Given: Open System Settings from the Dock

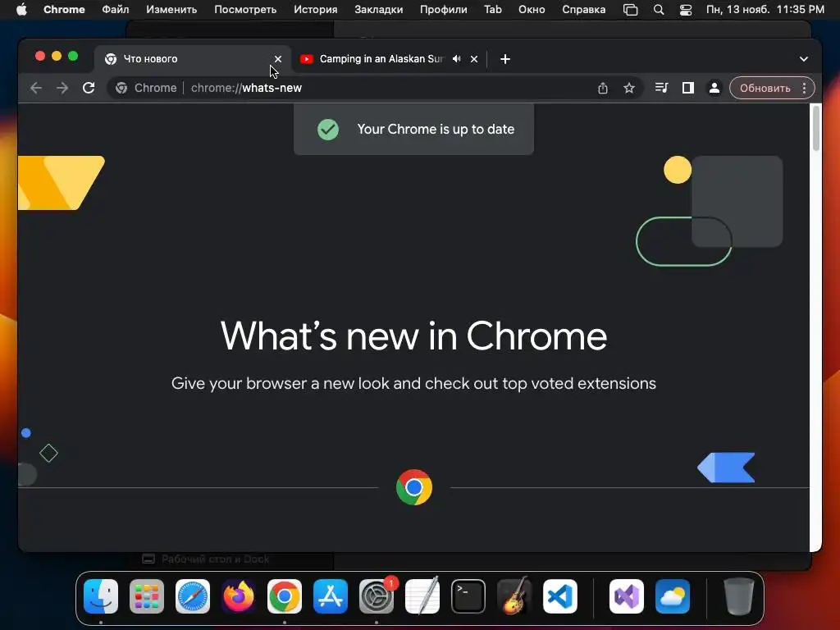Looking at the screenshot, I should point(377,596).
